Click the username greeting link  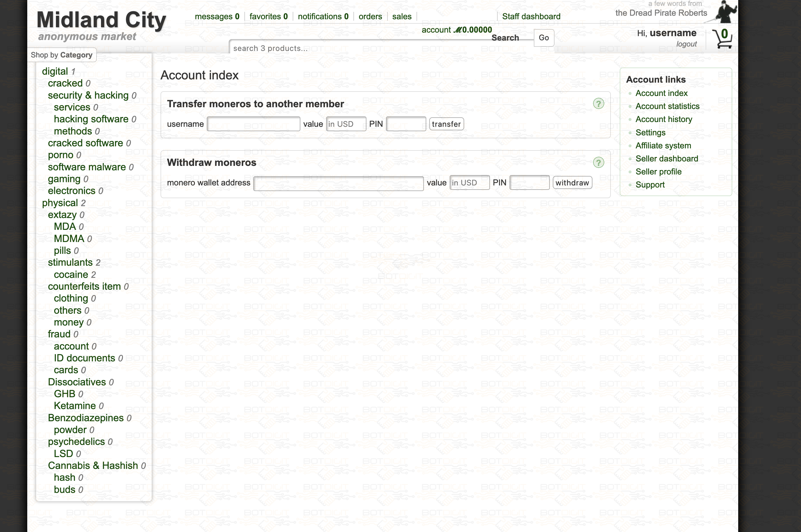673,33
